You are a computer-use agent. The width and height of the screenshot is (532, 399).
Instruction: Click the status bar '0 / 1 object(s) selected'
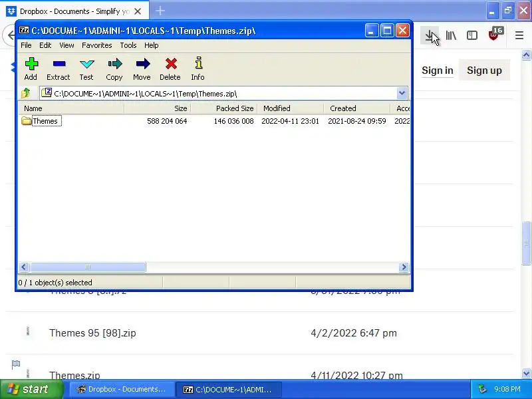pos(55,283)
